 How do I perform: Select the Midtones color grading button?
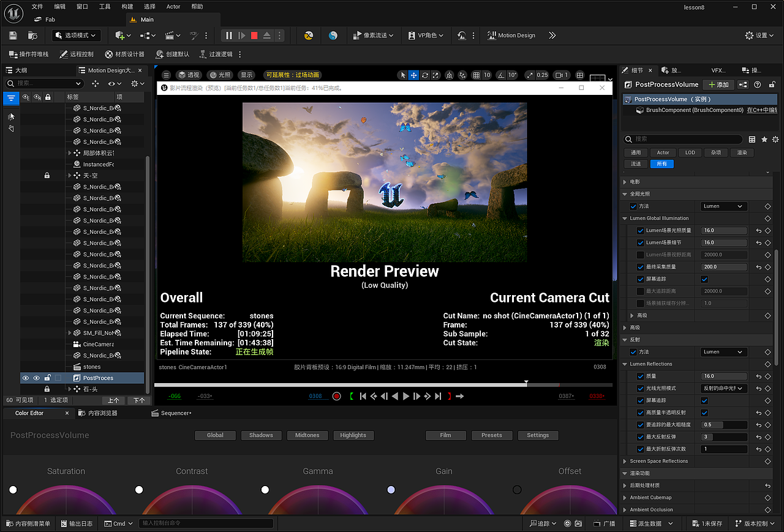(x=307, y=435)
